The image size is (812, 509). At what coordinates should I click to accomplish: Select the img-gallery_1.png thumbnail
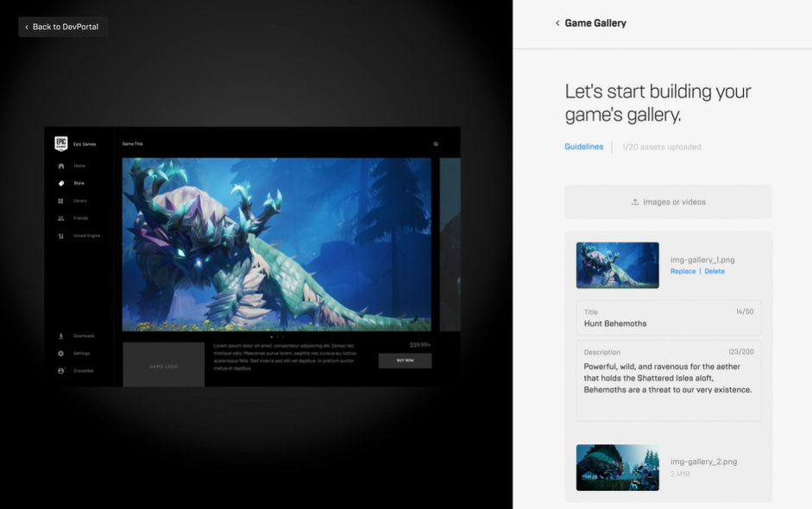[x=617, y=265]
